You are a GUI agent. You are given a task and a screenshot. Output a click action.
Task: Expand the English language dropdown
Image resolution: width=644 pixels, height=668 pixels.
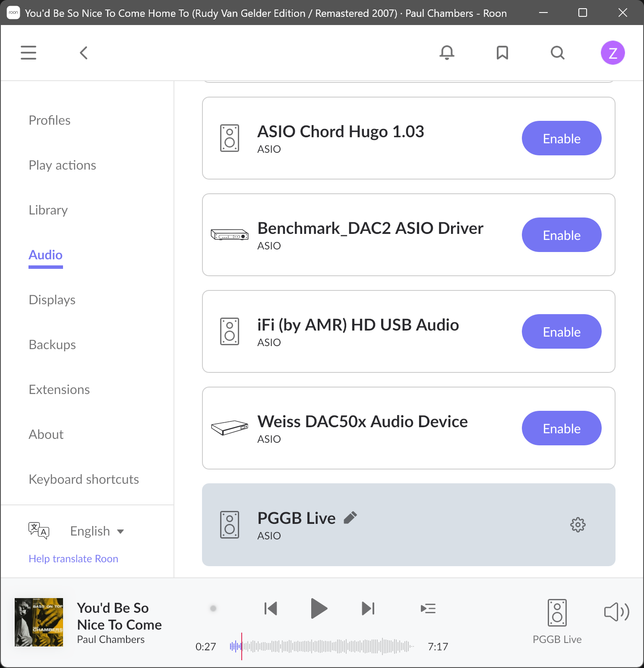[x=97, y=531]
